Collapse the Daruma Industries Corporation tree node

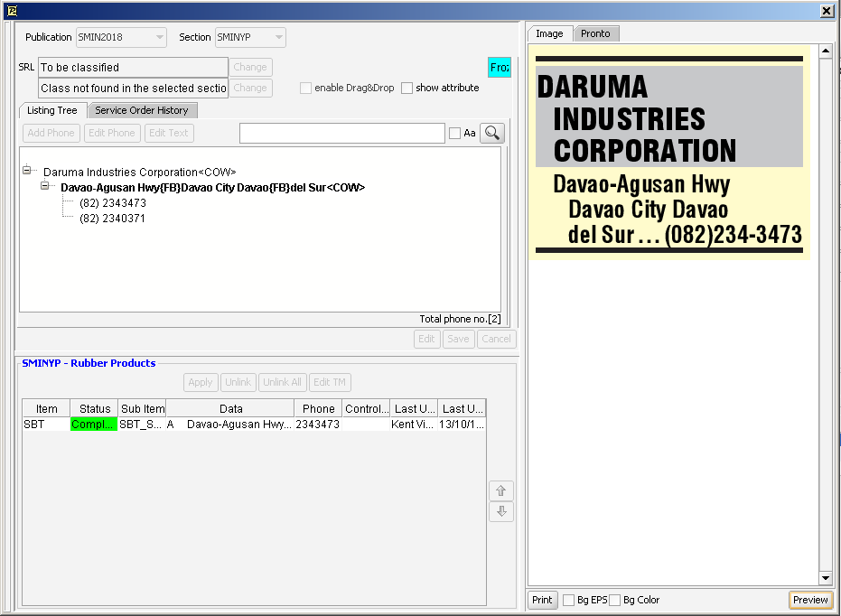pyautogui.click(x=27, y=170)
